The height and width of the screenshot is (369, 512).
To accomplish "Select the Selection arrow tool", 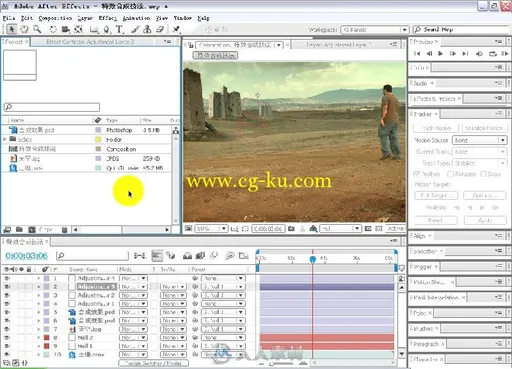I will [11, 29].
